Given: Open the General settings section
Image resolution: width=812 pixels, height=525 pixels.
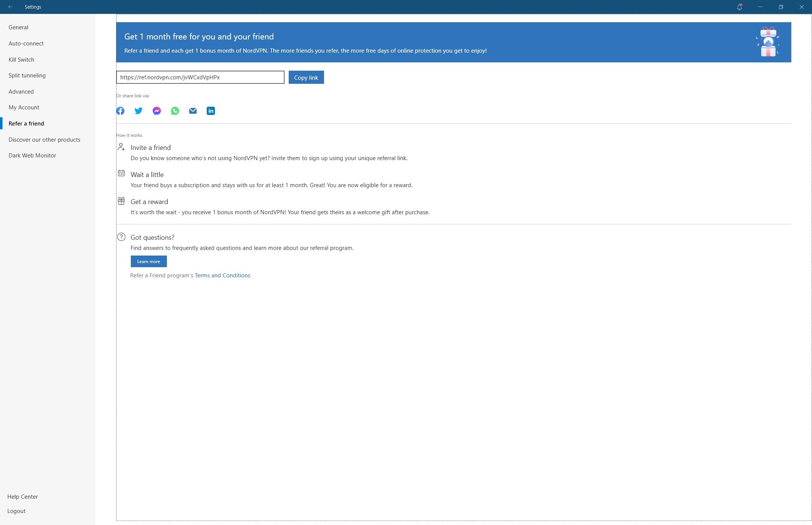Looking at the screenshot, I should coord(18,27).
